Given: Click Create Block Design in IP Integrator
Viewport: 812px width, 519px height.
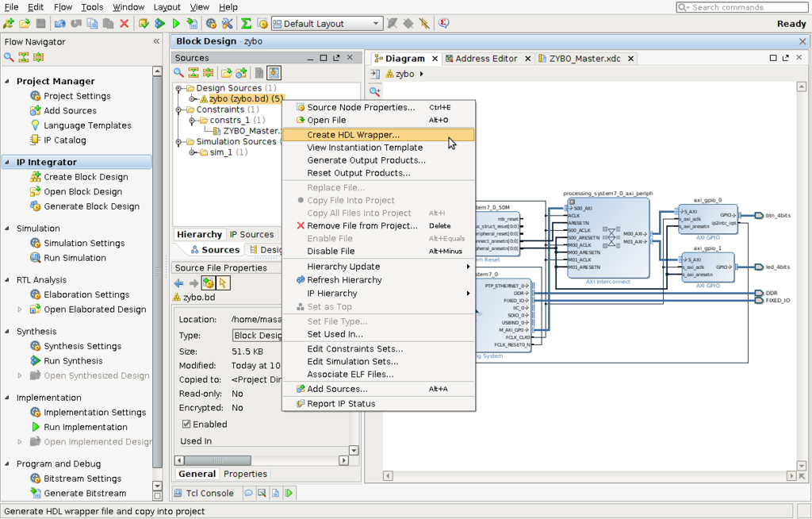Looking at the screenshot, I should point(86,177).
